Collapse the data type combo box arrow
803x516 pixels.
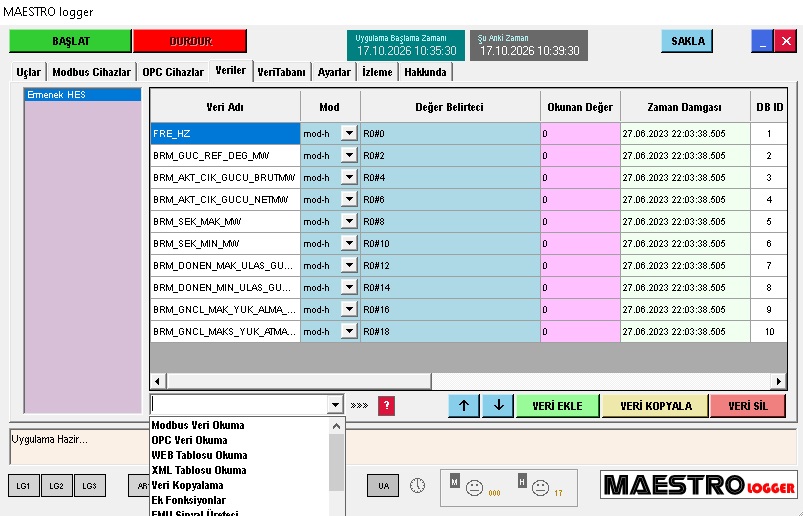point(335,405)
